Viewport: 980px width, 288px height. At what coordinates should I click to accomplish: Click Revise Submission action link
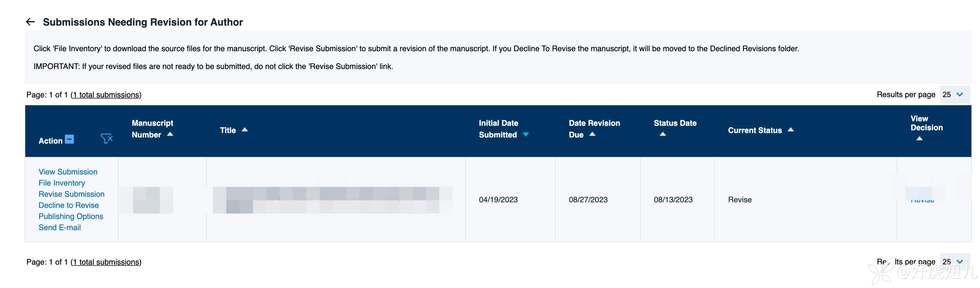click(71, 194)
